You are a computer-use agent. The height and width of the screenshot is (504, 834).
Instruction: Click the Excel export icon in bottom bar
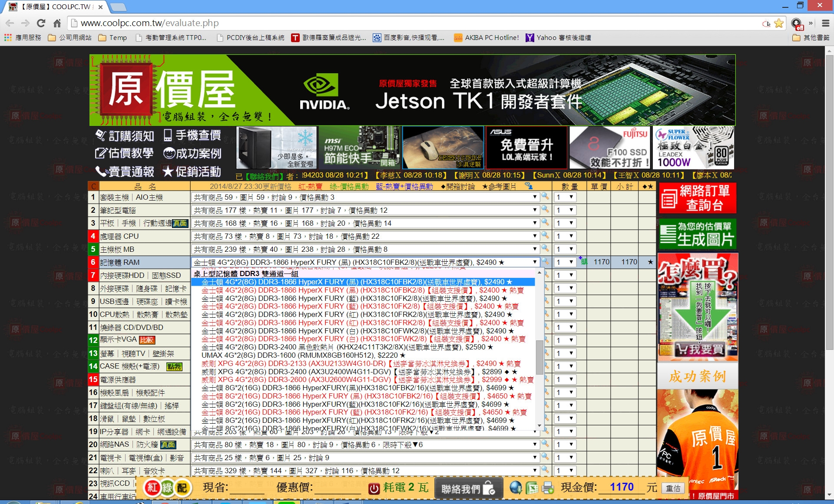532,488
